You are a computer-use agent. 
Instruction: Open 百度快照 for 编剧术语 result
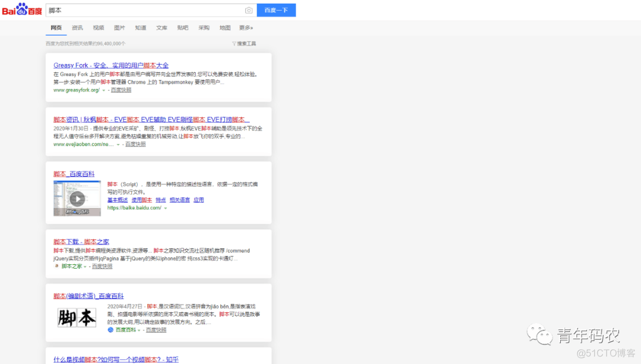tap(156, 330)
